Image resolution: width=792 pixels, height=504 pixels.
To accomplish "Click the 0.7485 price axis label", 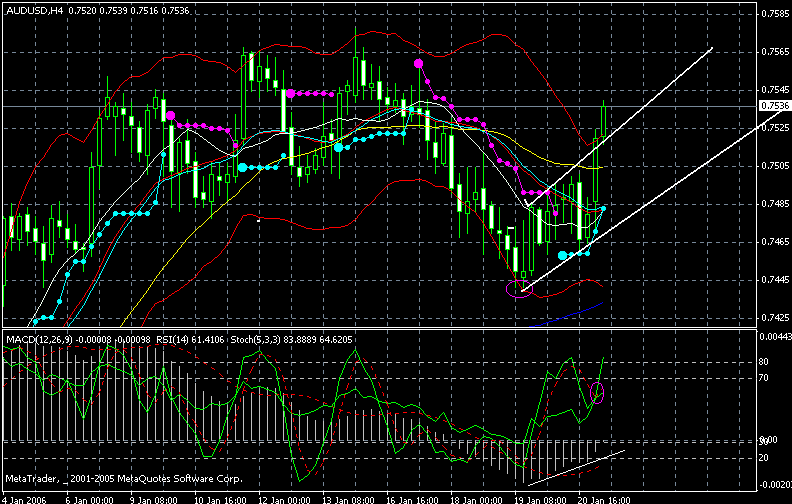I will (x=776, y=204).
